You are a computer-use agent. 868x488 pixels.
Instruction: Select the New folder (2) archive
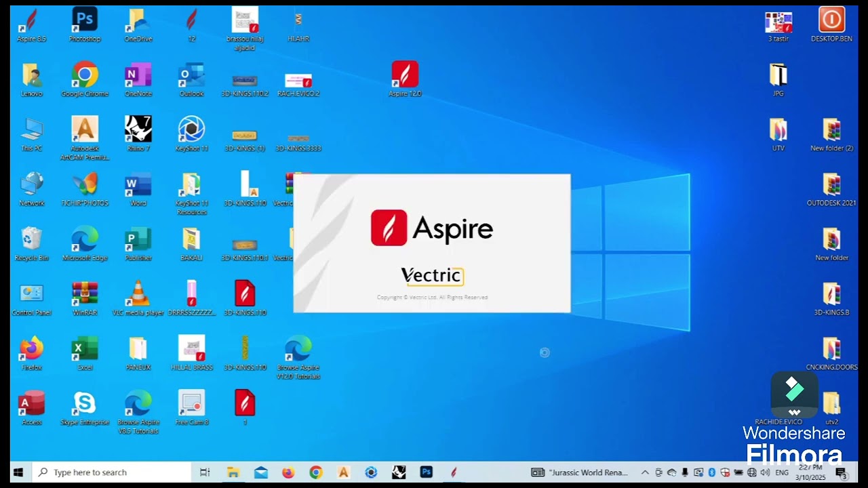coord(831,134)
